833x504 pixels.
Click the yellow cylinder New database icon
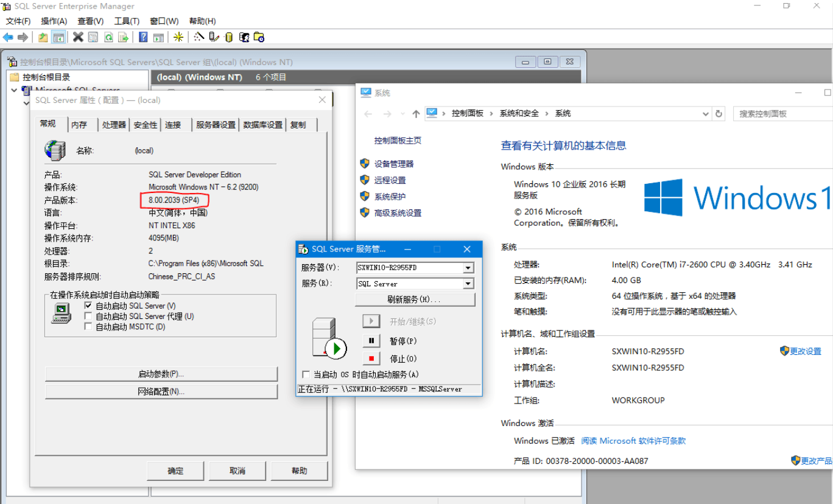(229, 37)
